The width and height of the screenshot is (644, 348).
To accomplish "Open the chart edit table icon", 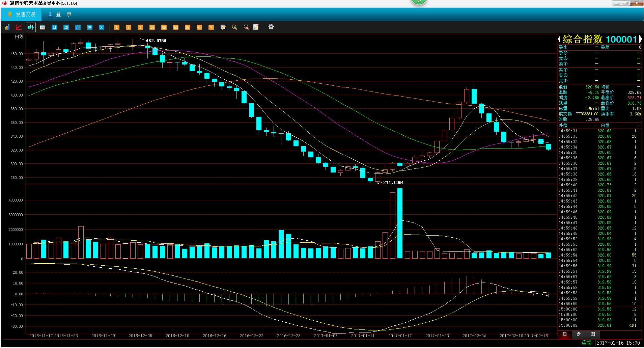I will tap(223, 27).
